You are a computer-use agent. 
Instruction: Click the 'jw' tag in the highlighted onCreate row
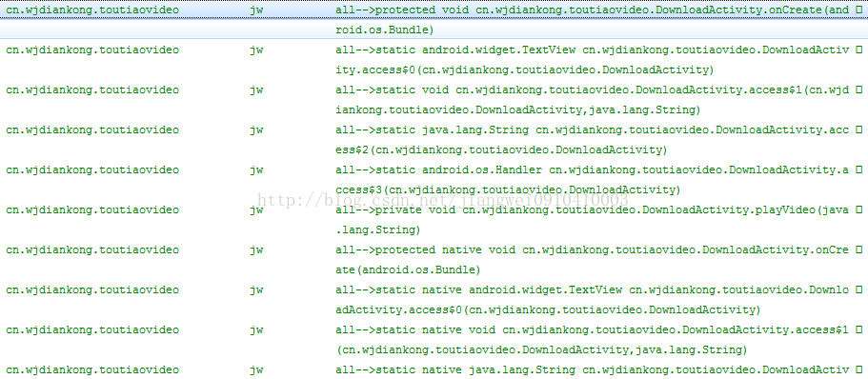click(255, 10)
